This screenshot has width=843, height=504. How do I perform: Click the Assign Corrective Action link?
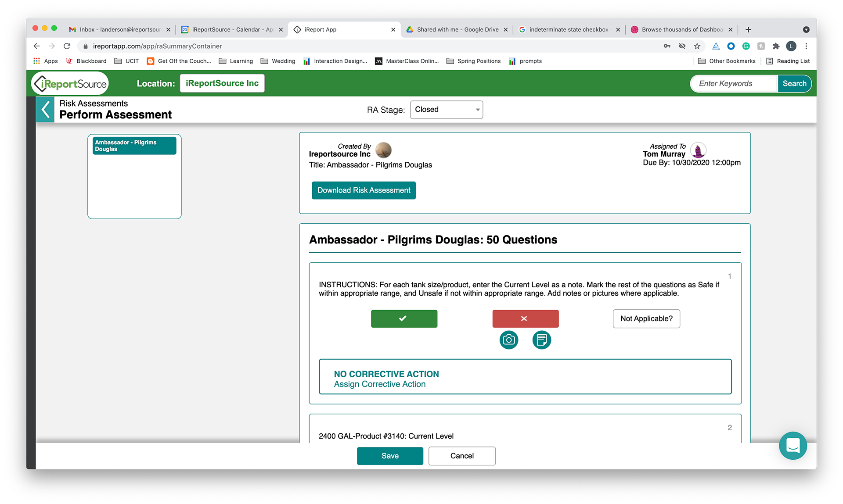[x=380, y=384]
